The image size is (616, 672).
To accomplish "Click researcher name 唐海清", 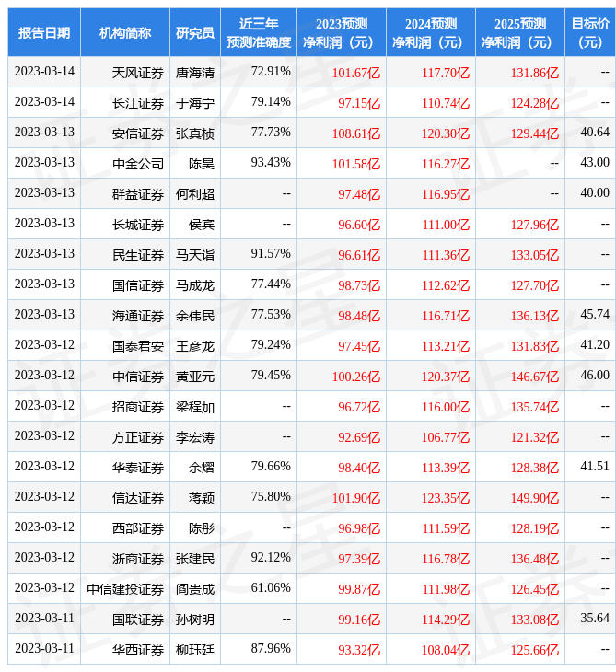I will [195, 73].
